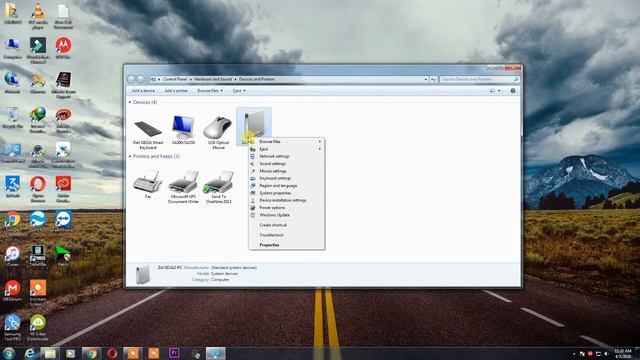Show hidden tray icons arrow
The image size is (640, 360).
(x=574, y=354)
